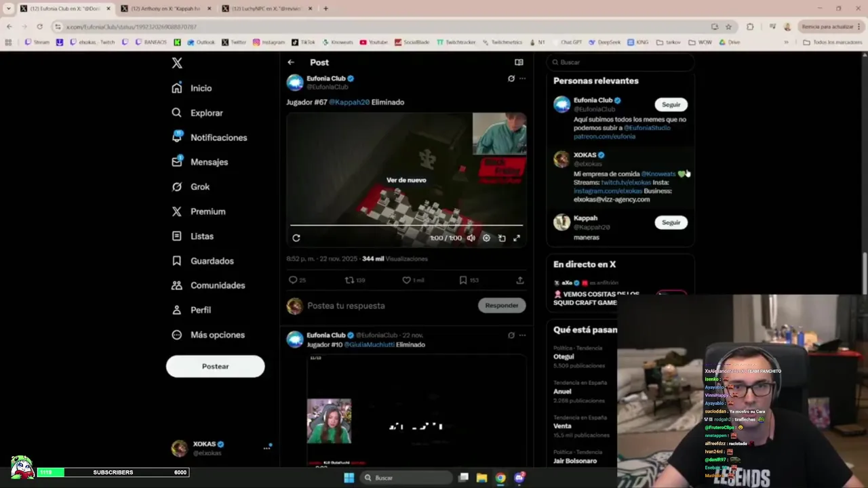Click the video progress bar
This screenshot has height=488, width=868.
pos(406,225)
